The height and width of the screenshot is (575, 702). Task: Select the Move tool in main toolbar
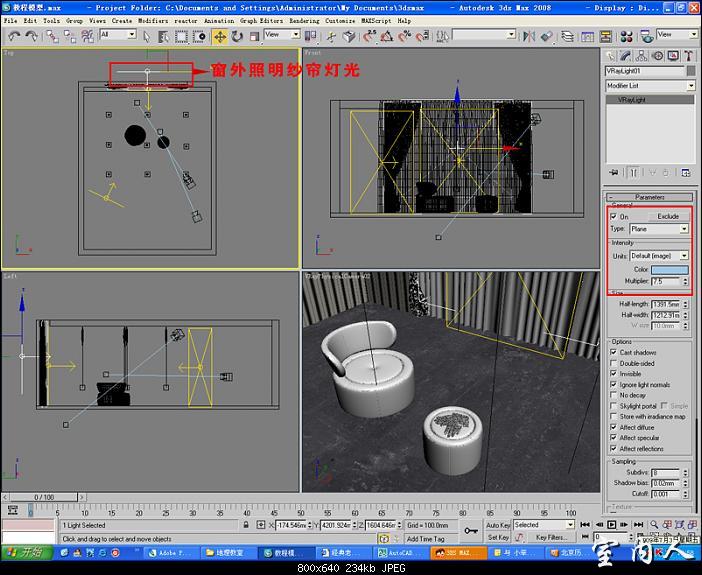coord(219,36)
